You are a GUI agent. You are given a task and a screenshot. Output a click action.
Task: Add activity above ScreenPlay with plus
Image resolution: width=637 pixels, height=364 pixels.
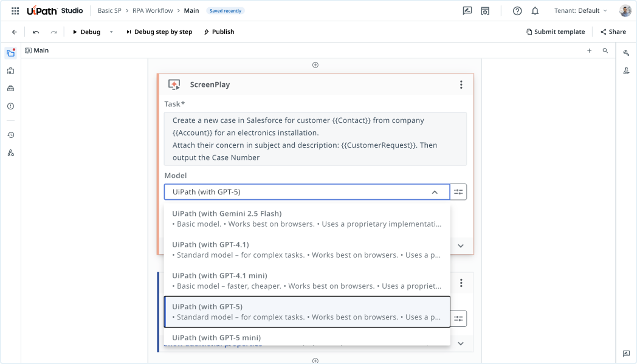[315, 65]
